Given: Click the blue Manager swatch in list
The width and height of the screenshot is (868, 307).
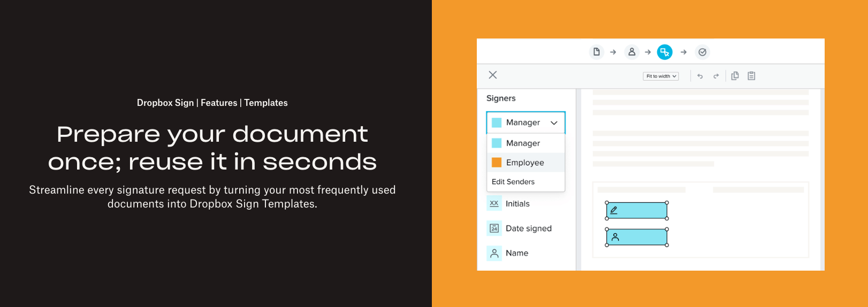Looking at the screenshot, I should click(497, 143).
